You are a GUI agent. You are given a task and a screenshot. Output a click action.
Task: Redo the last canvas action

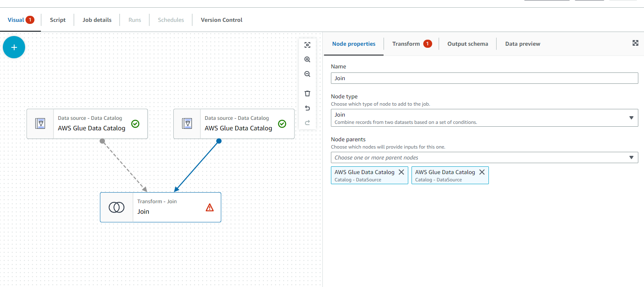(307, 123)
